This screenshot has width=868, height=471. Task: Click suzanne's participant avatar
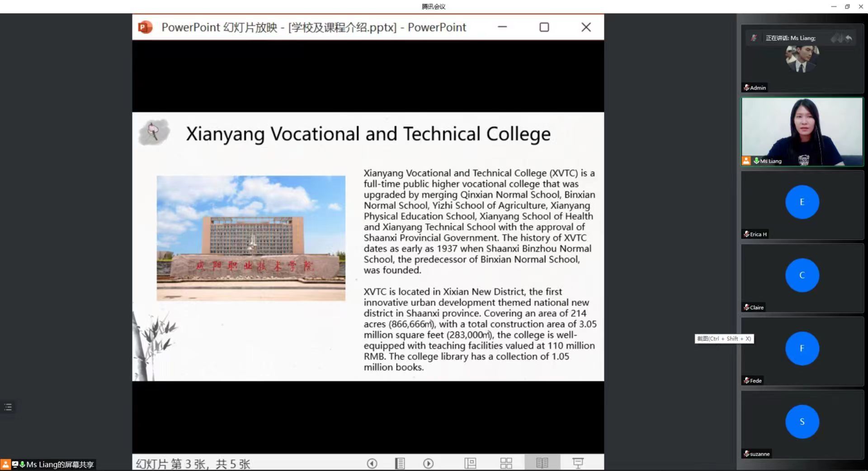[802, 422]
